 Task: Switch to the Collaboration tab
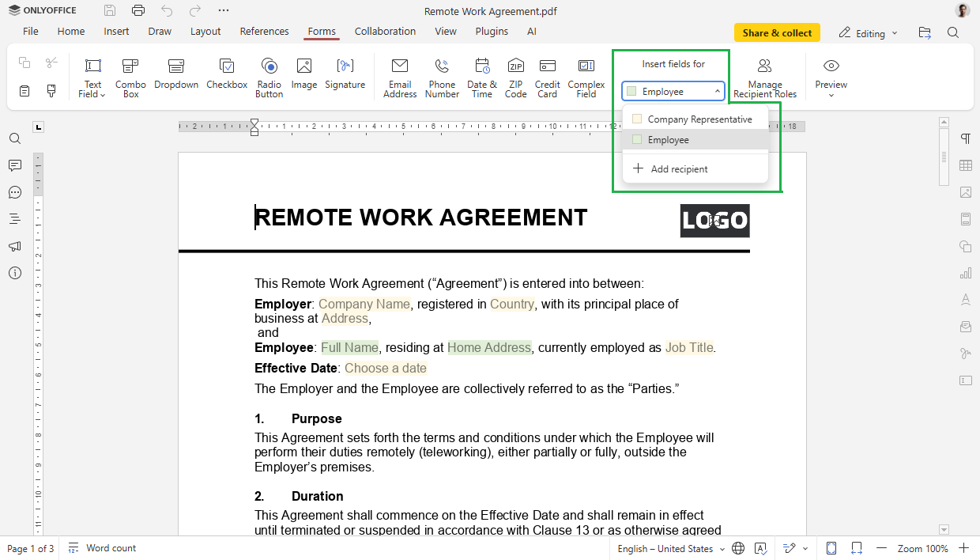(x=385, y=32)
